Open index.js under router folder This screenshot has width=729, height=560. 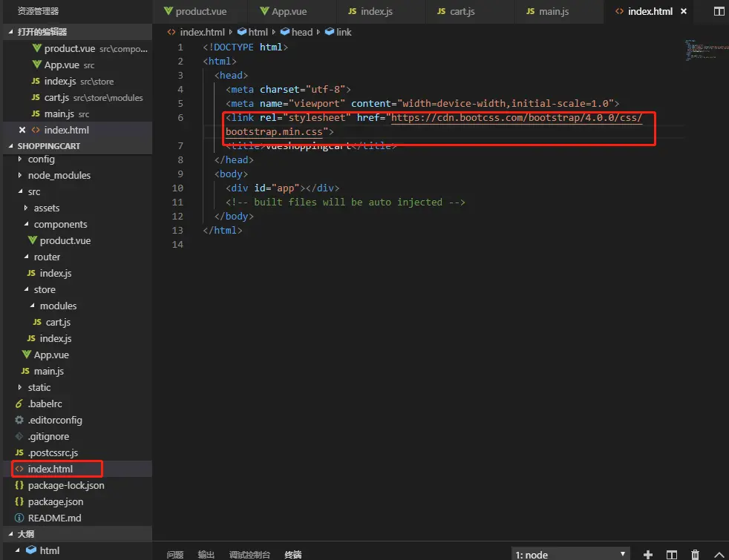pos(77,273)
